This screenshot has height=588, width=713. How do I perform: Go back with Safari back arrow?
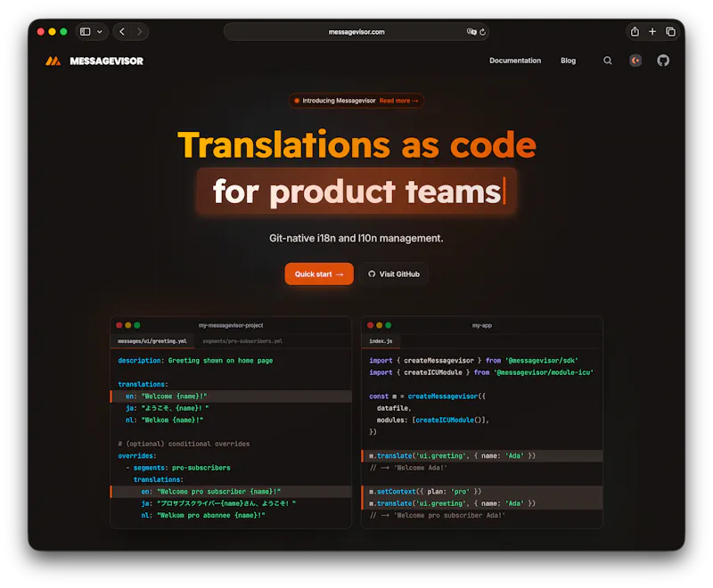tap(122, 31)
